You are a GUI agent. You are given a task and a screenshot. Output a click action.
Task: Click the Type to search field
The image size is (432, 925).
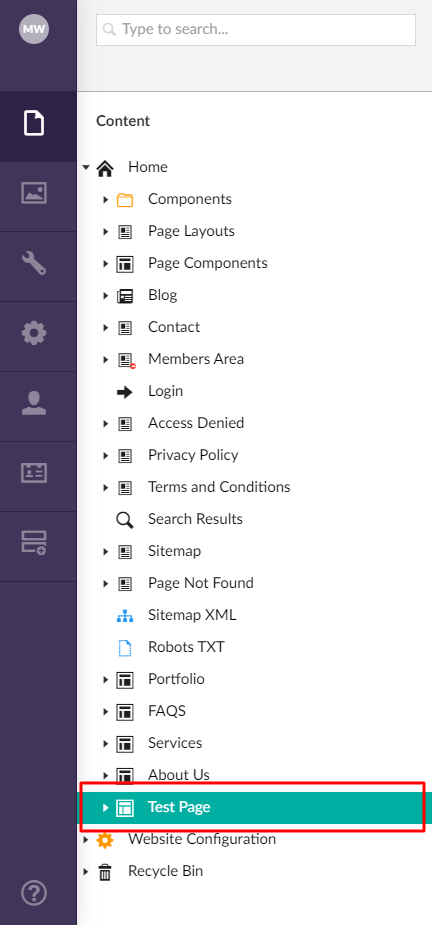pos(256,29)
